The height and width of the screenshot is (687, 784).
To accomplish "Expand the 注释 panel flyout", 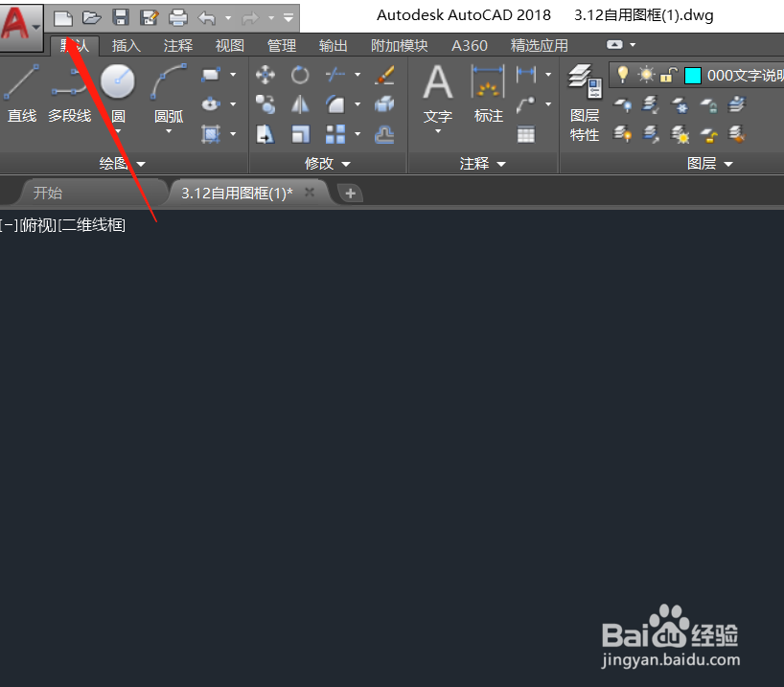I will (x=483, y=164).
